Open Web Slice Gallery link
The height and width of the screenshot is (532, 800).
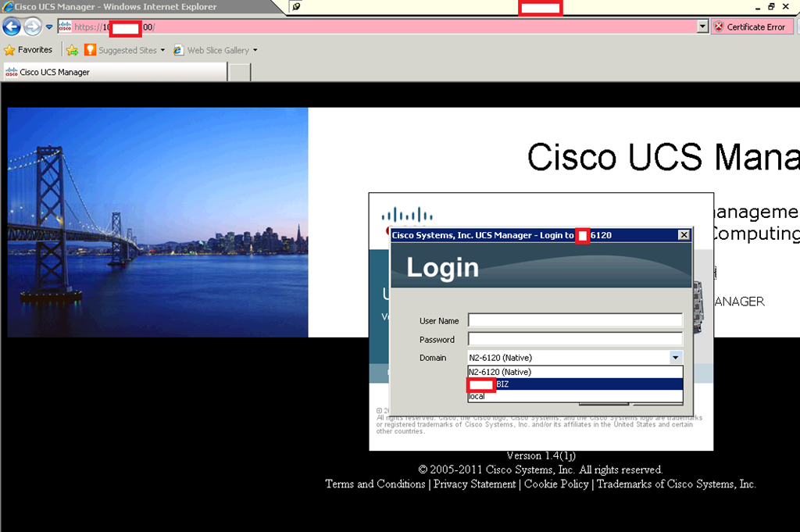click(211, 50)
